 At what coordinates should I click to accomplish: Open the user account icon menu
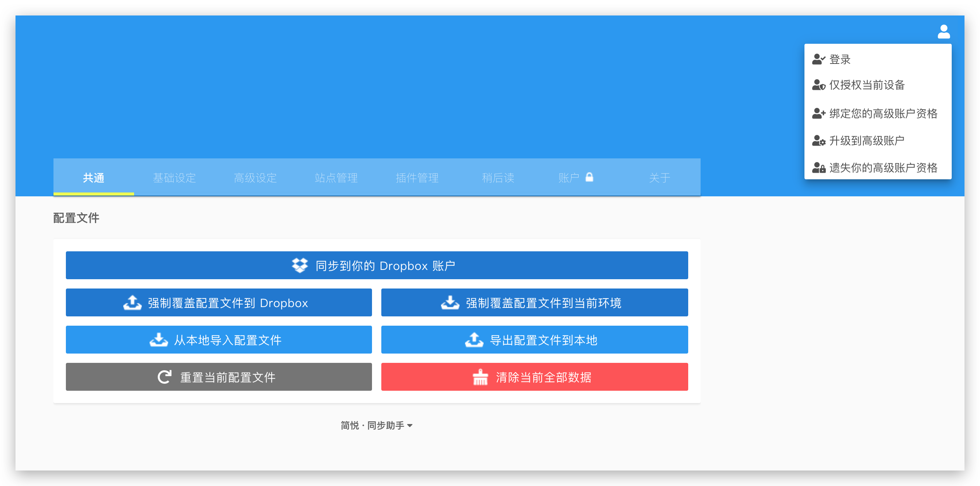coord(944,32)
